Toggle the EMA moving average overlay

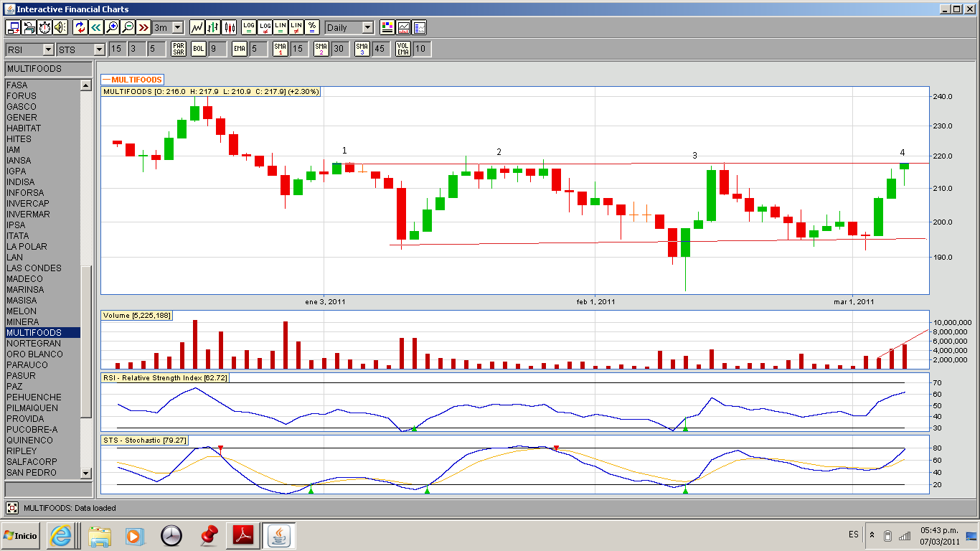(240, 49)
